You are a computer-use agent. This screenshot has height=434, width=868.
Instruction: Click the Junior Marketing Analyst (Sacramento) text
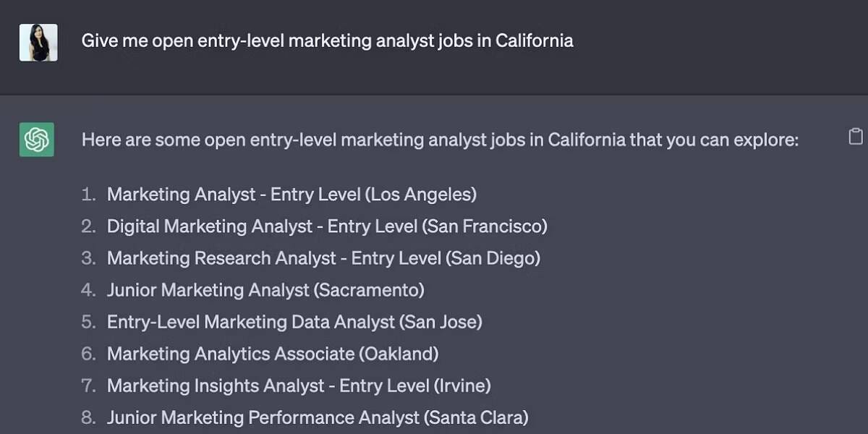[265, 290]
